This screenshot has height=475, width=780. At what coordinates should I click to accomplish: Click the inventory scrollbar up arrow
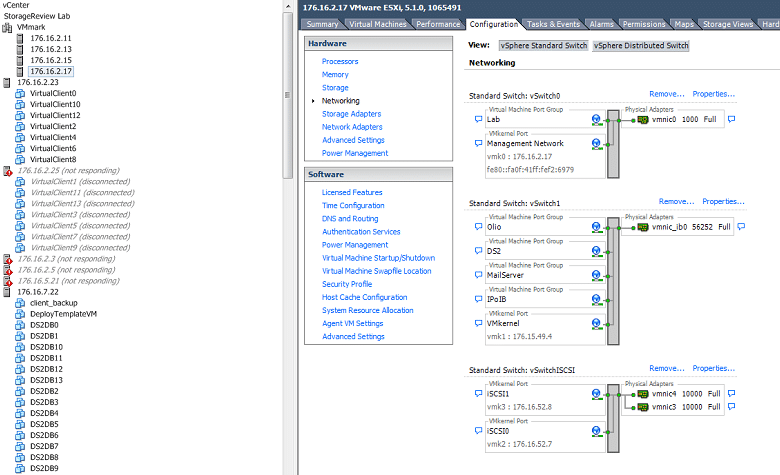tap(288, 6)
